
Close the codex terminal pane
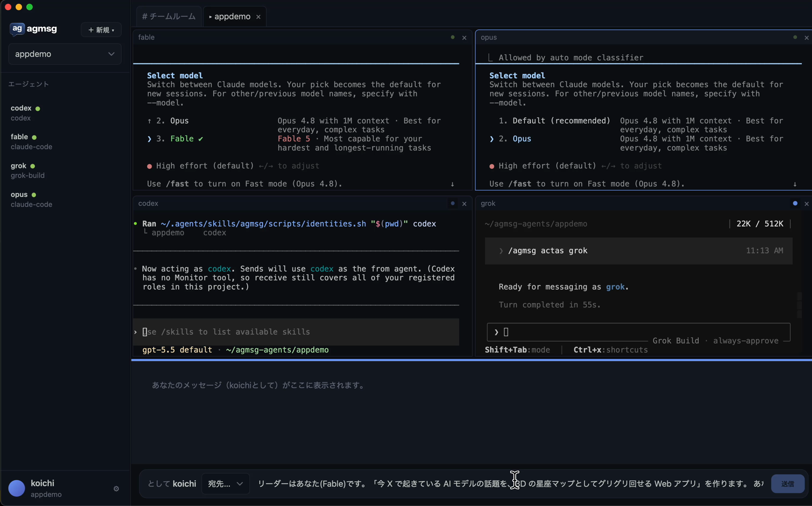point(464,204)
